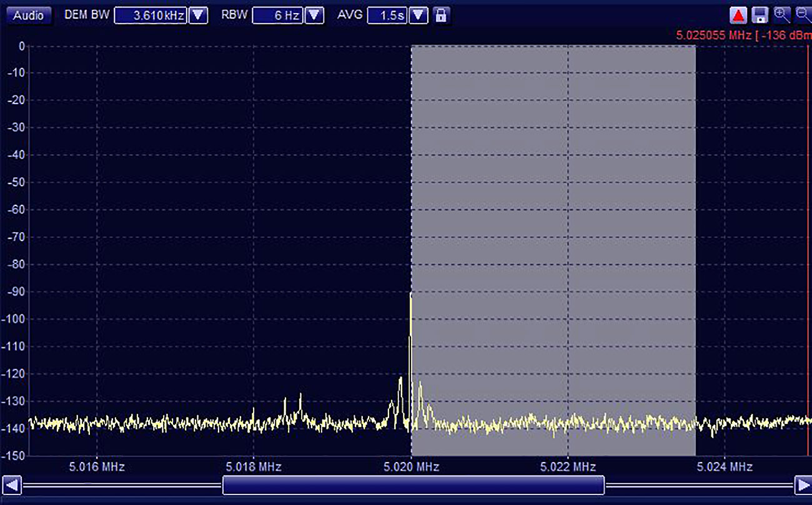
Task: Click the AVG 1.5s value field
Action: pos(388,16)
